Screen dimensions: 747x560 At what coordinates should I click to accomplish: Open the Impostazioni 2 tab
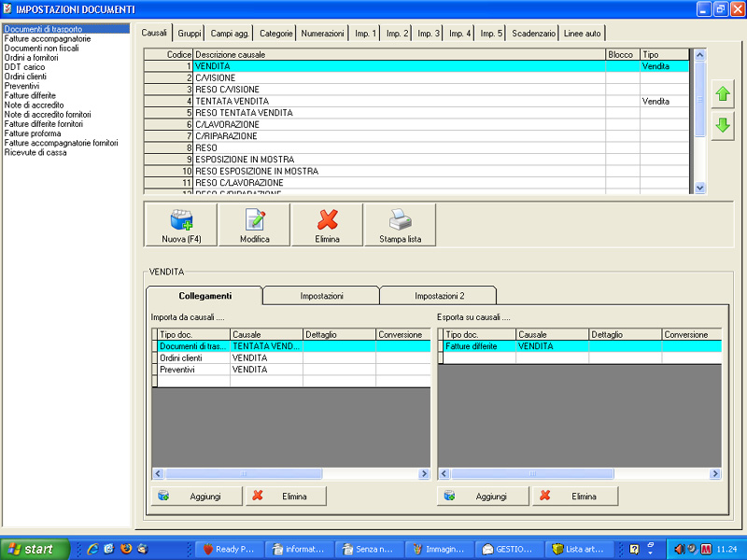pos(439,296)
